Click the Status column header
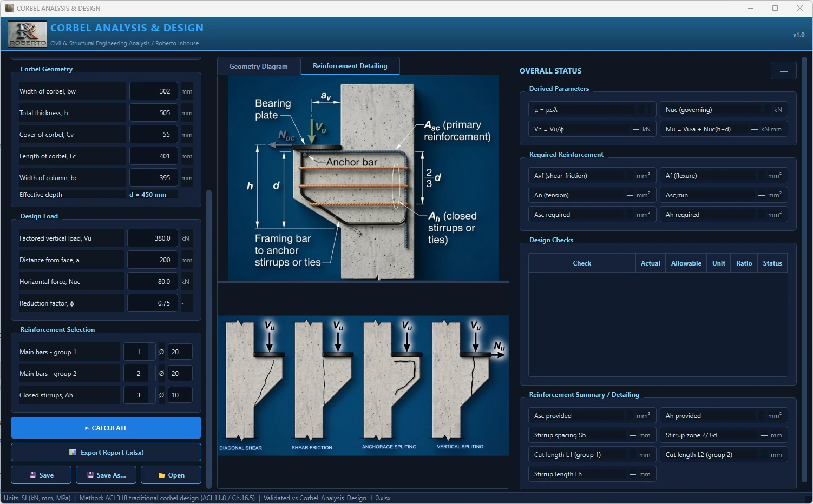813x504 pixels. click(x=772, y=263)
